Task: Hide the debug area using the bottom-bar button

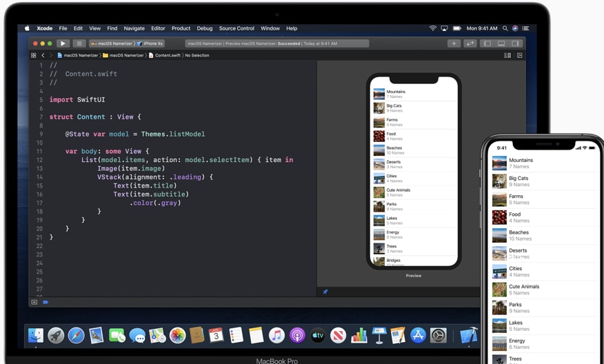Action: point(34,303)
